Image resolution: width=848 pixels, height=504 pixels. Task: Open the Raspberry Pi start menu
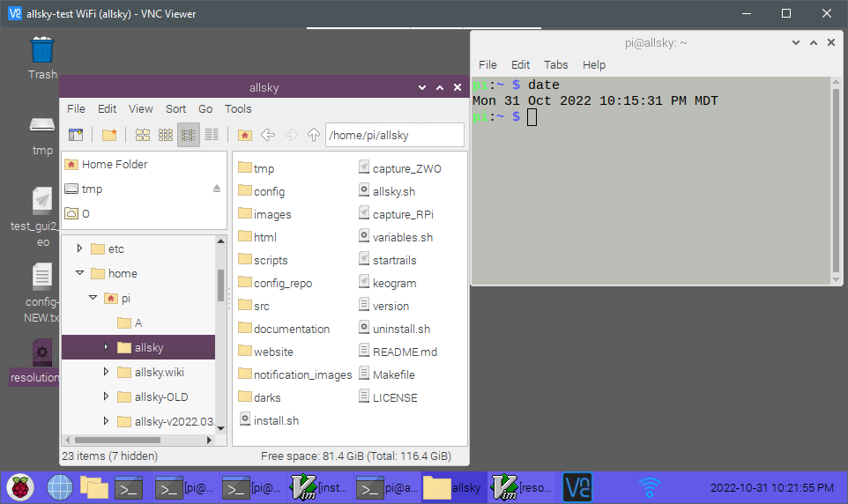pos(20,487)
